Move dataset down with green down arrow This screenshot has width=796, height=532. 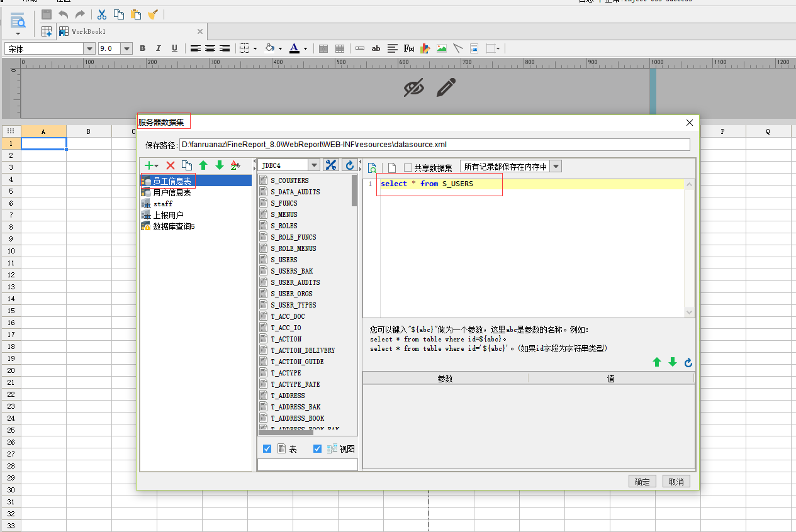pos(220,165)
